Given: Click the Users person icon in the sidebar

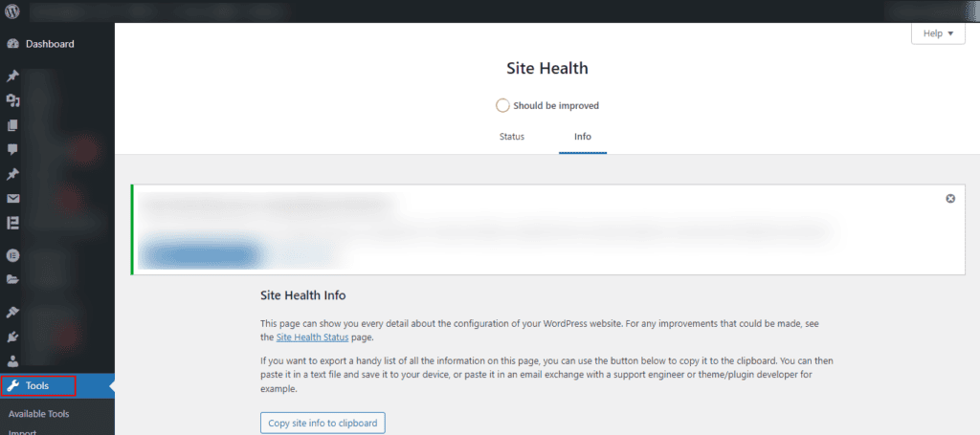Looking at the screenshot, I should (13, 361).
